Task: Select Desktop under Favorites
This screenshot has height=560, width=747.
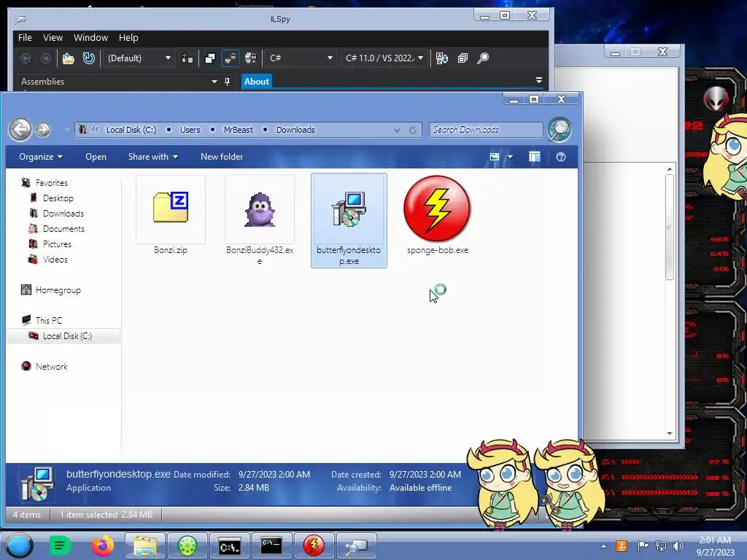Action: pyautogui.click(x=58, y=198)
